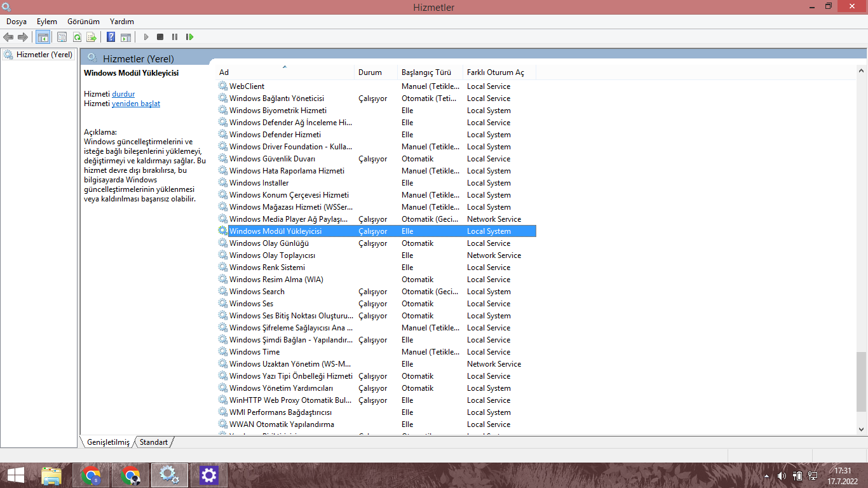Sort by the Ad column header
Screen dimensions: 868x488
[285, 72]
